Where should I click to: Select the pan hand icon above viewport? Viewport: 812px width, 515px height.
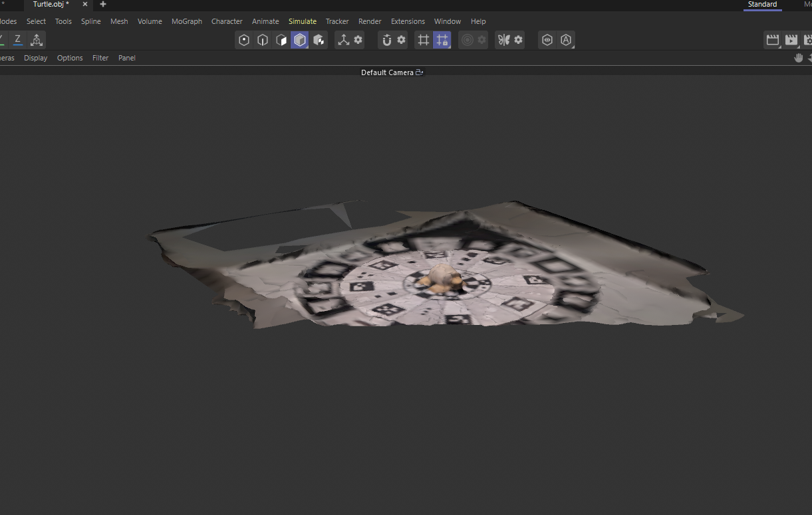(798, 57)
